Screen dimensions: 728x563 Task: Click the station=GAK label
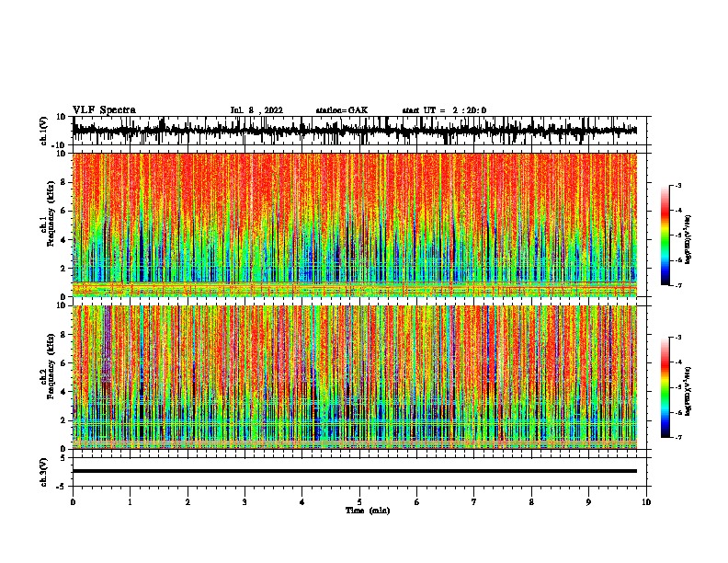click(342, 110)
